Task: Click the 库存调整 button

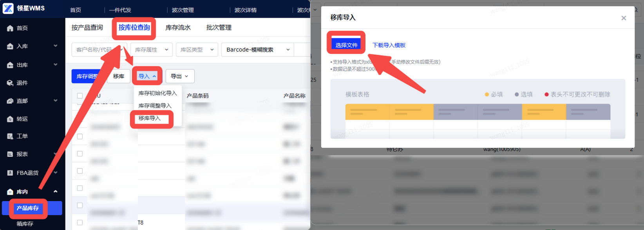Action: pos(87,76)
